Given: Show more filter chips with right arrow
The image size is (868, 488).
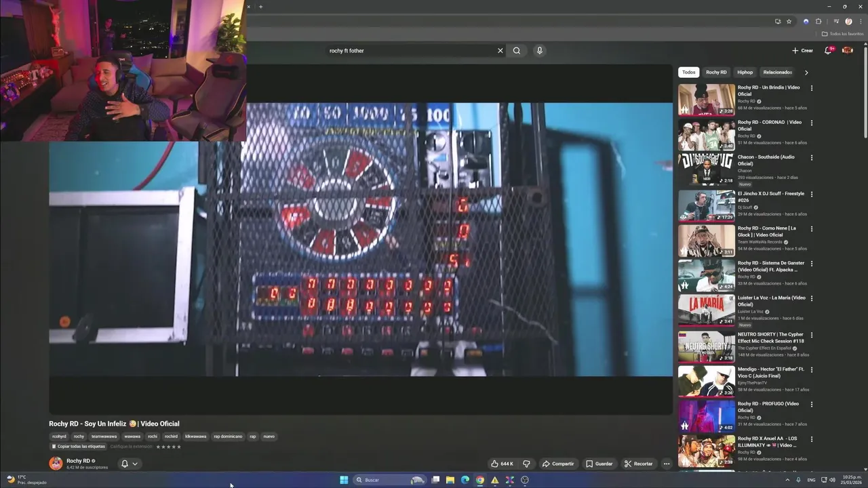Looking at the screenshot, I should tap(806, 72).
